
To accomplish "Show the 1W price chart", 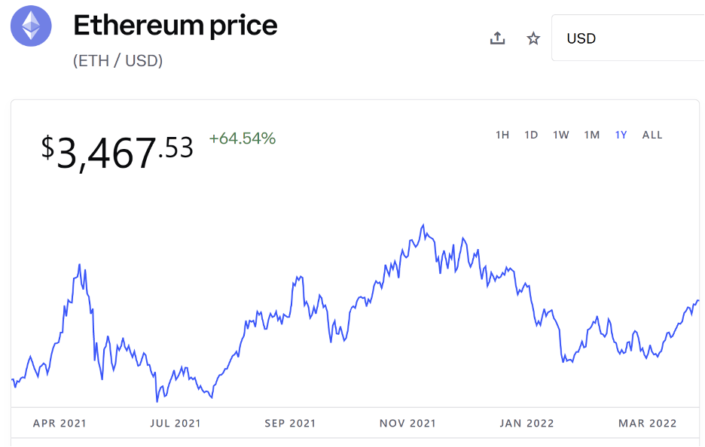I will coord(561,135).
